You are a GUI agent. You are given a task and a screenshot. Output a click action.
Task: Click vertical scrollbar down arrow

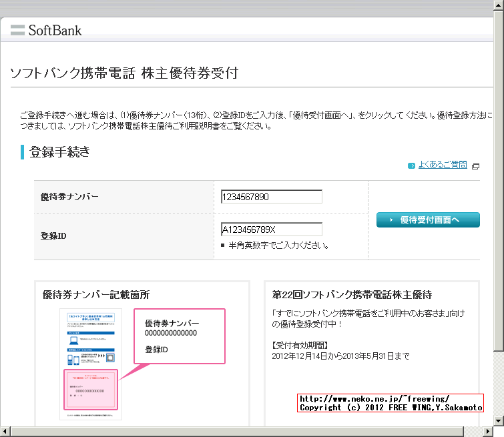click(x=499, y=420)
